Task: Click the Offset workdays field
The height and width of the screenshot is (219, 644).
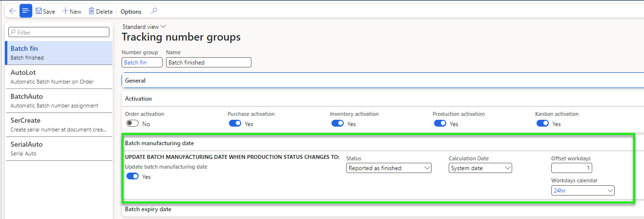Action: point(572,168)
